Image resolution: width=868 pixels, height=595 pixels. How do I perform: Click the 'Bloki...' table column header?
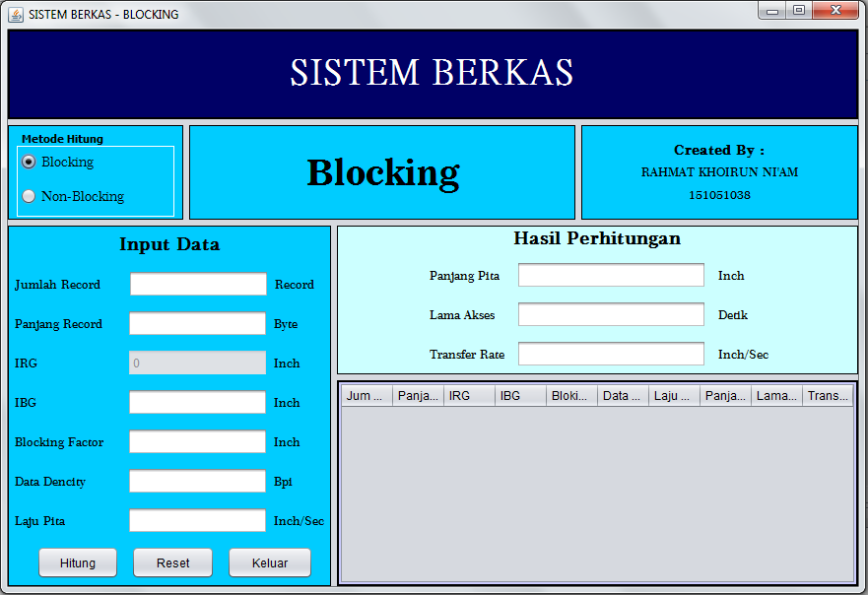(571, 396)
